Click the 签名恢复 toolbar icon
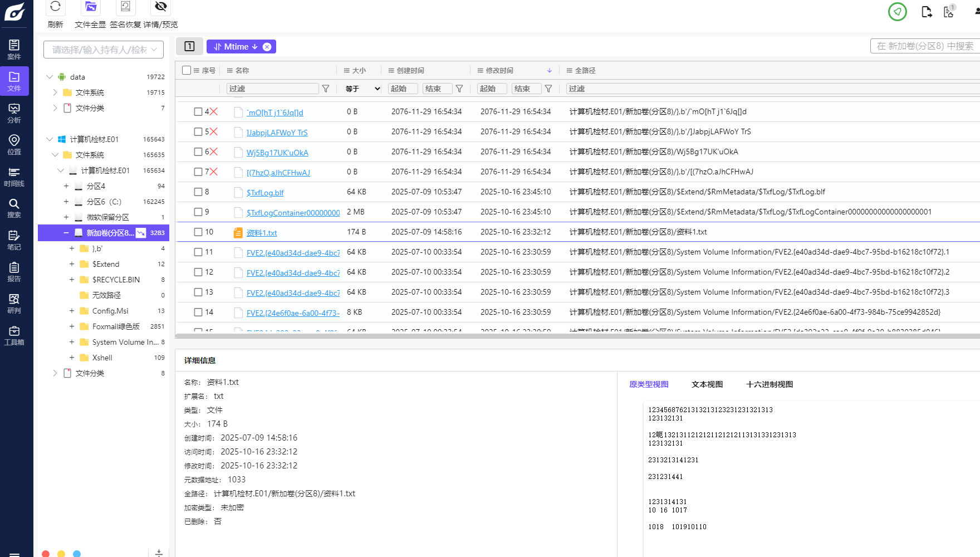 point(125,7)
